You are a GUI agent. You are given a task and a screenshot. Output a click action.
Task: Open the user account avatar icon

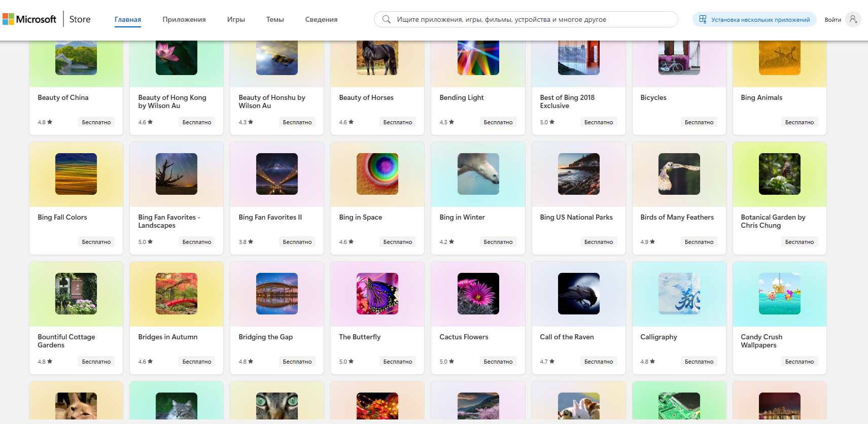point(853,19)
